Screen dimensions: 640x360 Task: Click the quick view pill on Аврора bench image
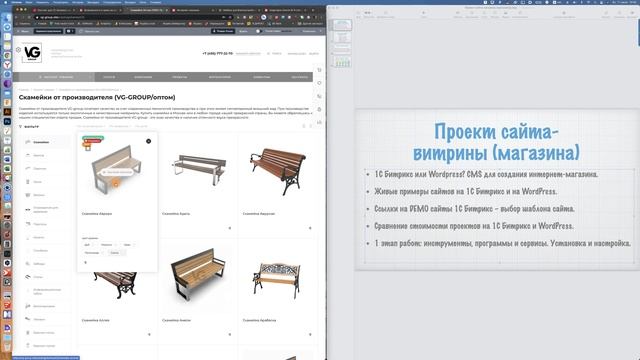point(118,172)
